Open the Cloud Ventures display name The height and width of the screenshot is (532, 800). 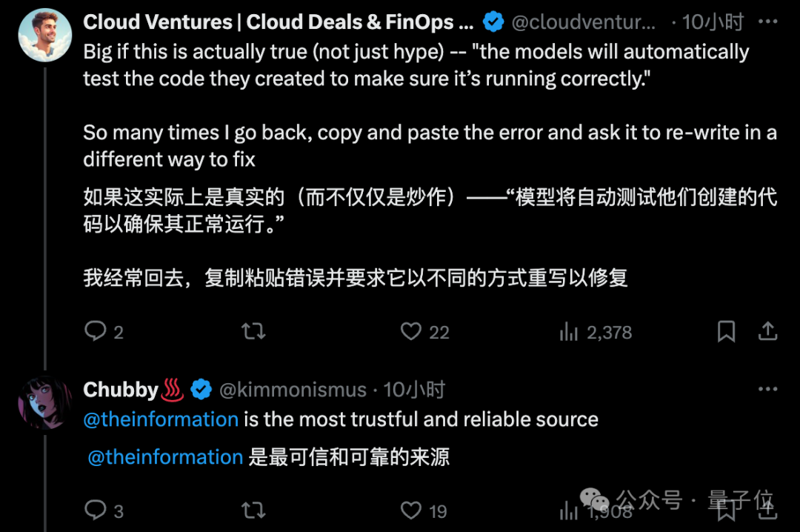(278, 22)
